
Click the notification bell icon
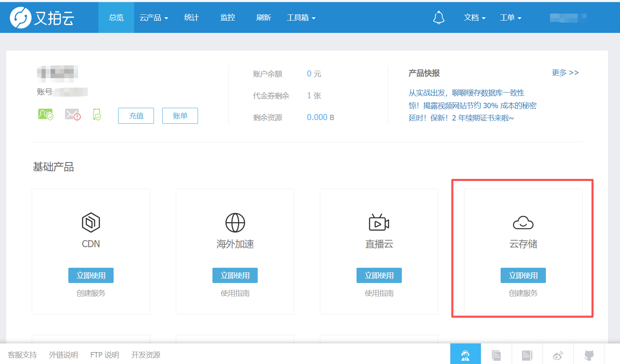(438, 18)
